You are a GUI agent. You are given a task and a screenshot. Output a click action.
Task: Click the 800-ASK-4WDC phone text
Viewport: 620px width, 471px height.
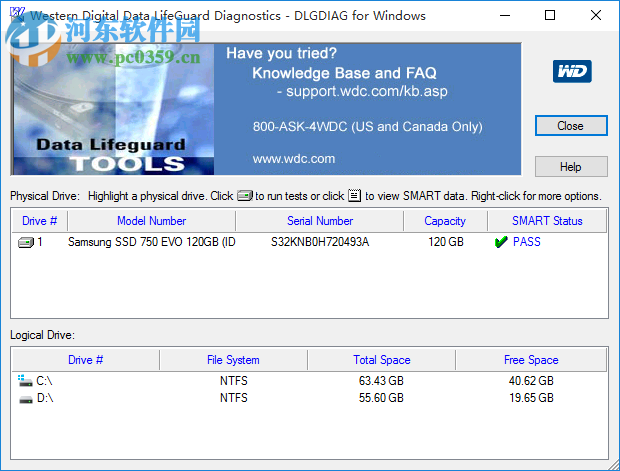367,127
